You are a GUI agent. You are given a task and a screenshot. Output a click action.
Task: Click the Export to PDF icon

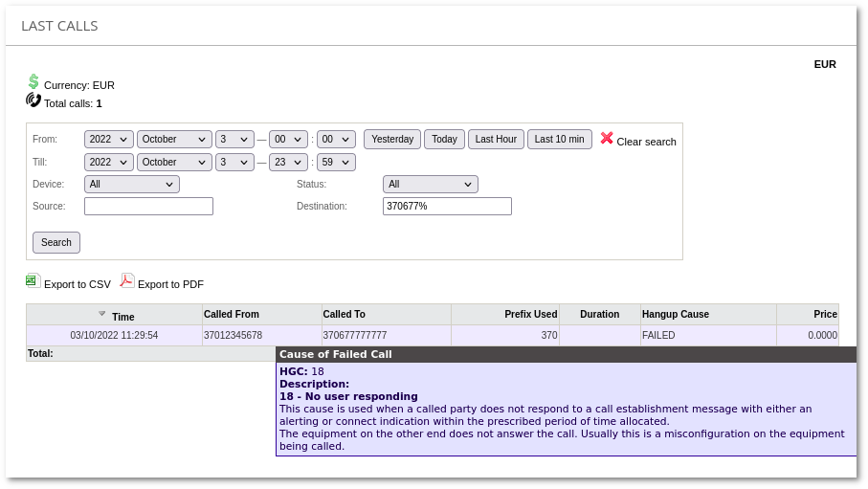tap(126, 281)
